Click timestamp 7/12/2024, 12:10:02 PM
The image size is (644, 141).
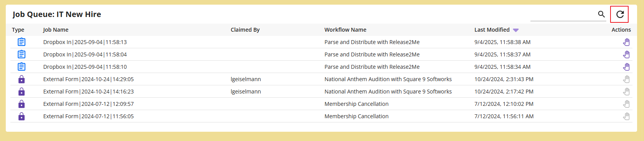(504, 104)
